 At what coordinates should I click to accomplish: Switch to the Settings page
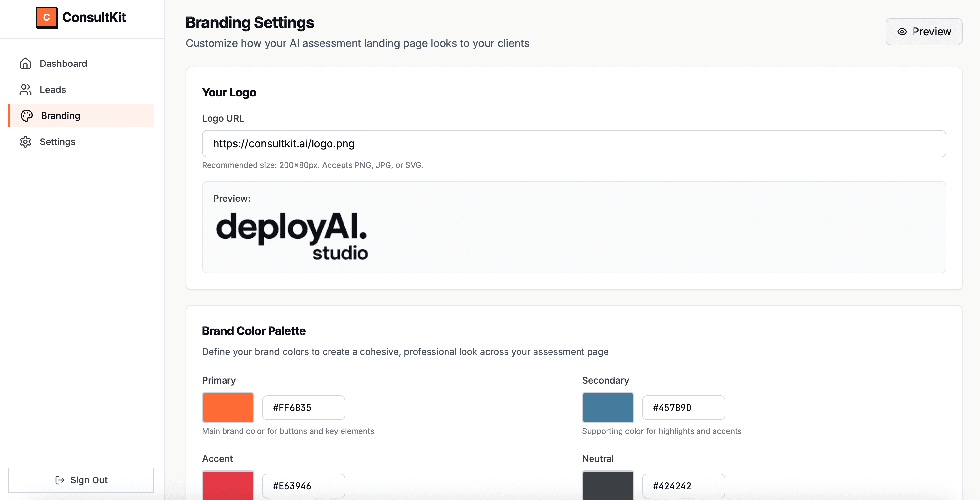[x=57, y=141]
